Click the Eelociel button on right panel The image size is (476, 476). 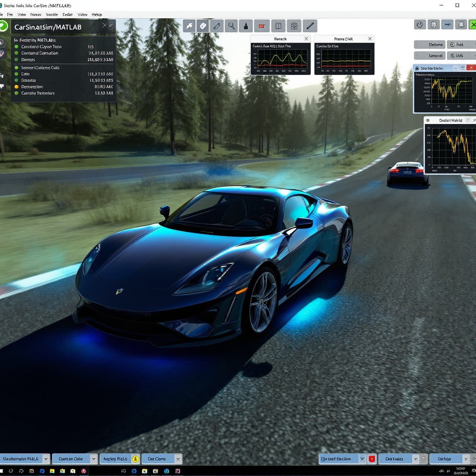tap(430, 56)
